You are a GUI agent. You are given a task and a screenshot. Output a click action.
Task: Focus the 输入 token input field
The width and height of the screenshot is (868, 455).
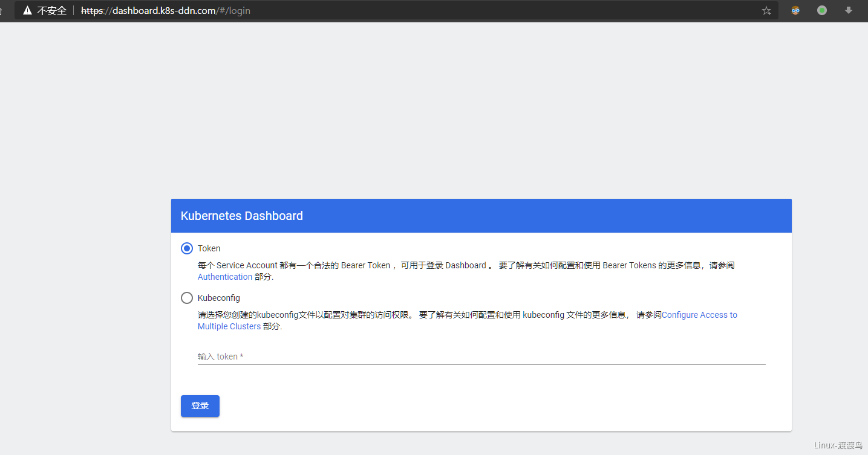coord(481,357)
